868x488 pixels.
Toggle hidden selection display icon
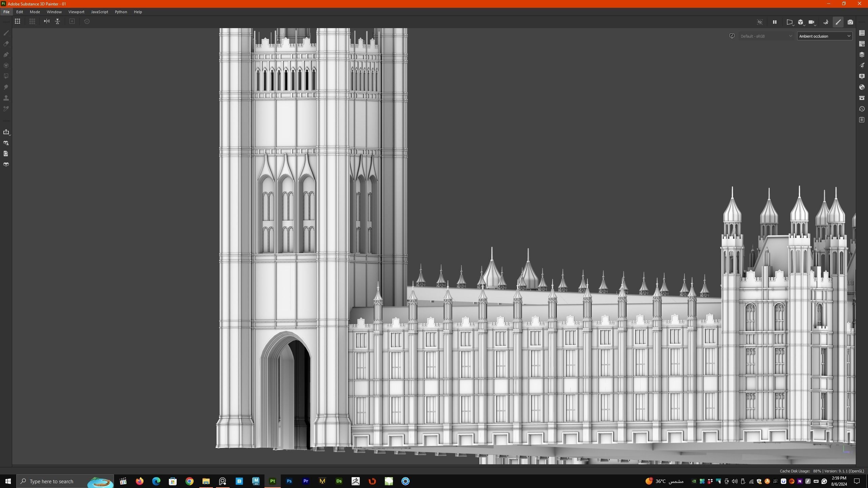click(x=760, y=22)
